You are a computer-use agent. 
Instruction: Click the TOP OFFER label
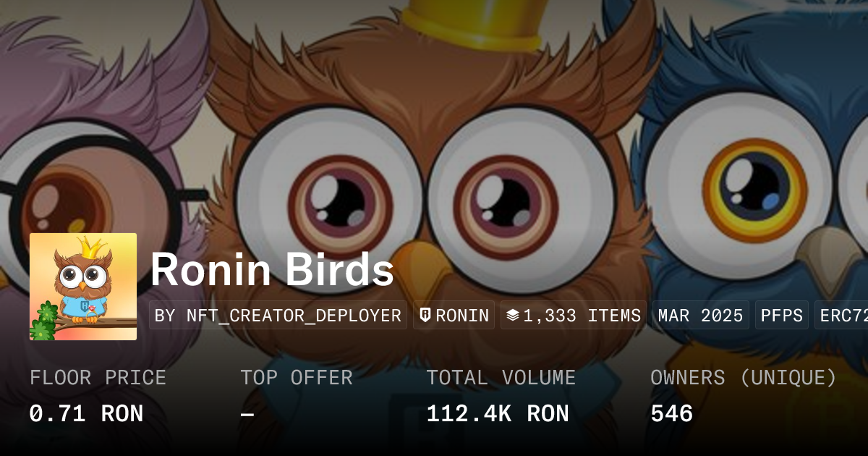(297, 378)
